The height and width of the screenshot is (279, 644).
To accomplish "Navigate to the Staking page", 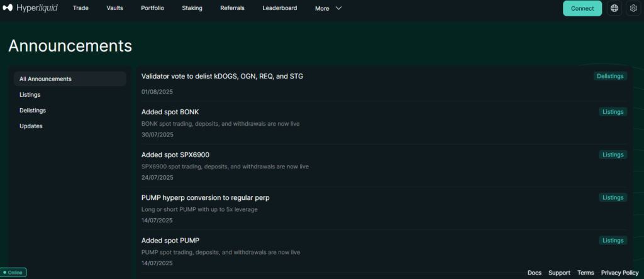I will [x=192, y=8].
